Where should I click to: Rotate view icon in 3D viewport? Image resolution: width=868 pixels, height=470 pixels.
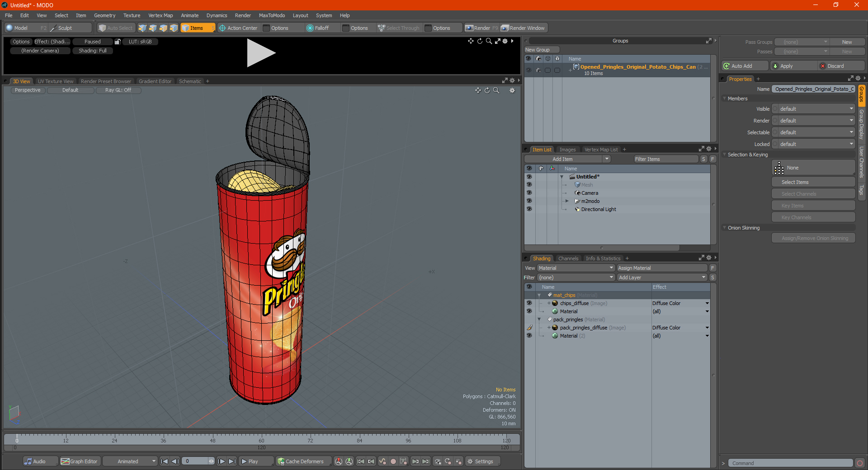click(x=487, y=90)
